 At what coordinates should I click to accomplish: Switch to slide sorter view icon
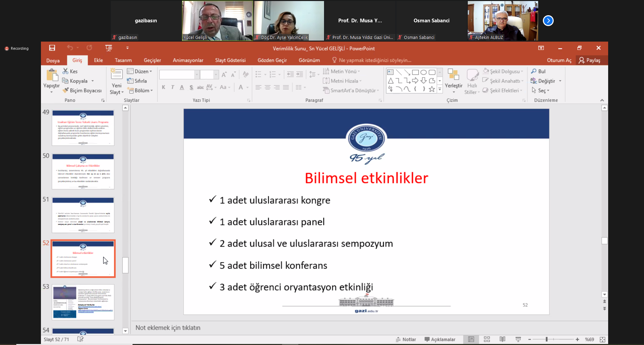click(x=487, y=339)
